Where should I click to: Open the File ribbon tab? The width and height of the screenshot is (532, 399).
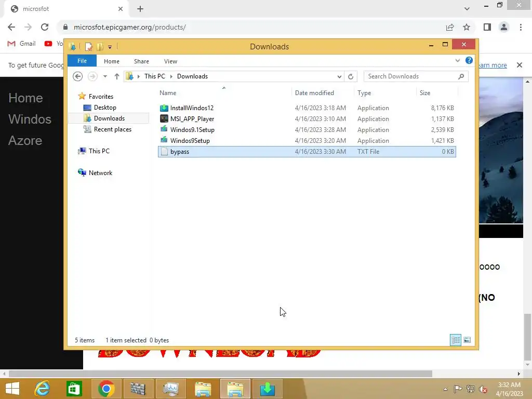82,61
